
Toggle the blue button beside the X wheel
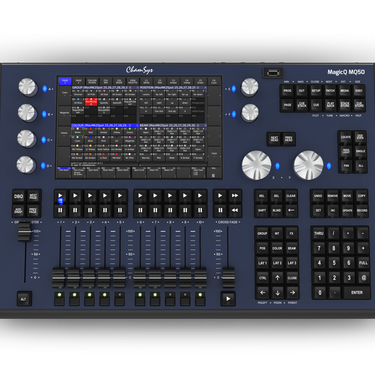[277, 166]
